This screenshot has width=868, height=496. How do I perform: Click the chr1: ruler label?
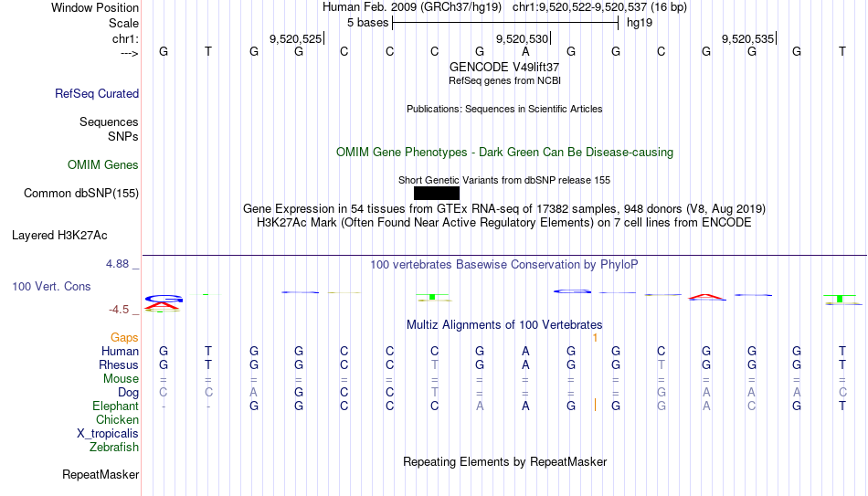pos(126,38)
